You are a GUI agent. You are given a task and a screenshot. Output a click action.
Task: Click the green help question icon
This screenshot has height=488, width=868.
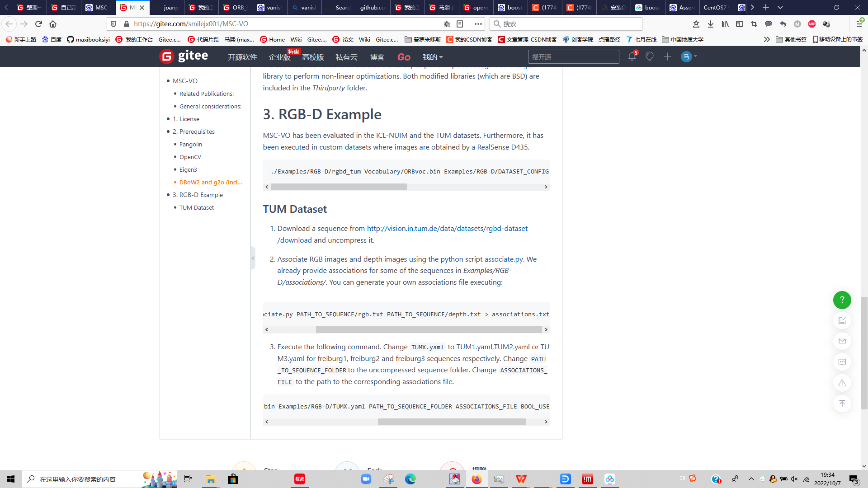(842, 300)
